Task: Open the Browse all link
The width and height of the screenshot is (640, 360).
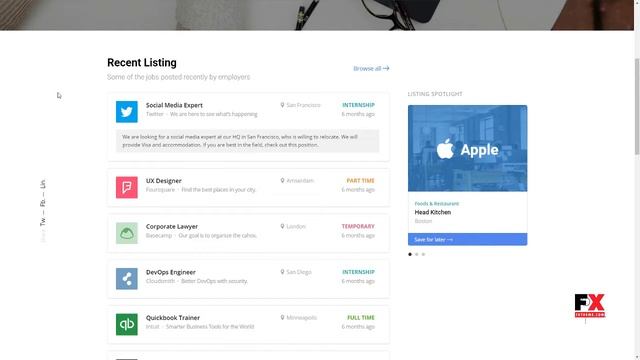Action: click(371, 68)
